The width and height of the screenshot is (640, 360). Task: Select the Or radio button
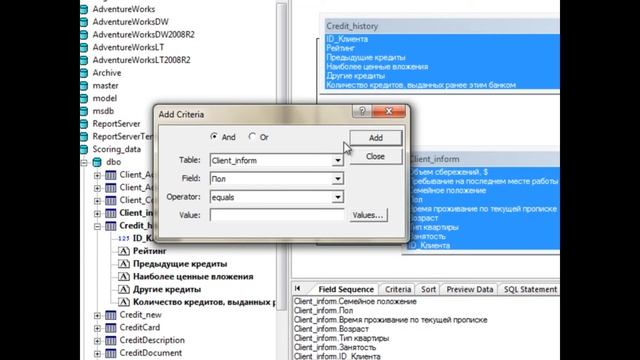click(252, 137)
